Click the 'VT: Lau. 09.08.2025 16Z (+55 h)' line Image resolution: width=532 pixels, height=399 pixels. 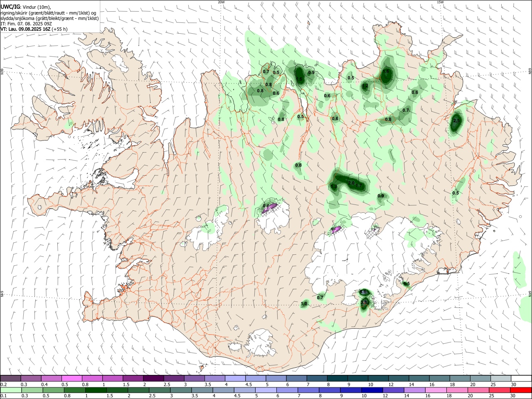click(34, 30)
